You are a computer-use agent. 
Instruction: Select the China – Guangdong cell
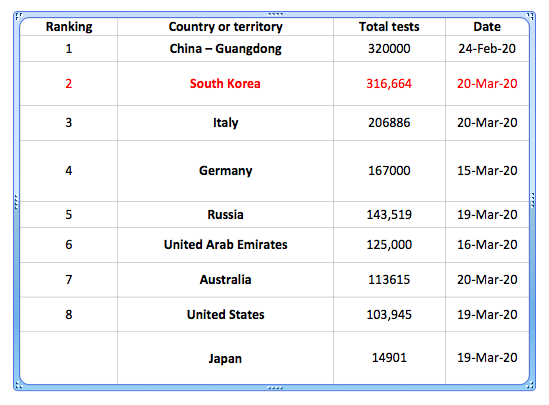tap(225, 49)
